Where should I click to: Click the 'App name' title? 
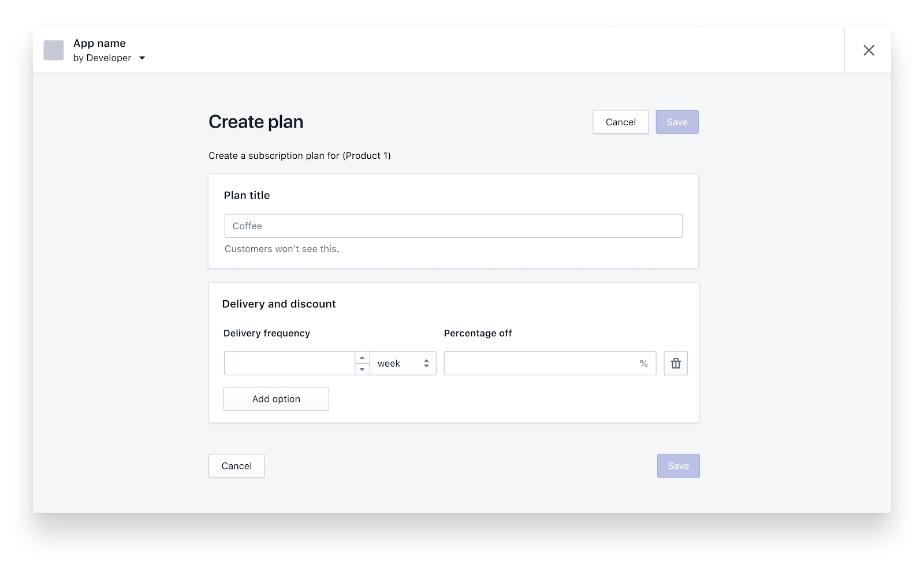(99, 43)
